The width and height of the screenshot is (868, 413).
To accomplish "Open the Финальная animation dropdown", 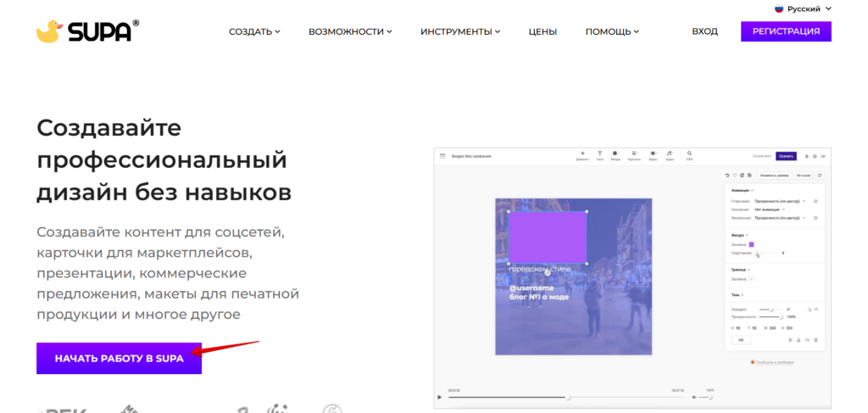I will [x=780, y=218].
